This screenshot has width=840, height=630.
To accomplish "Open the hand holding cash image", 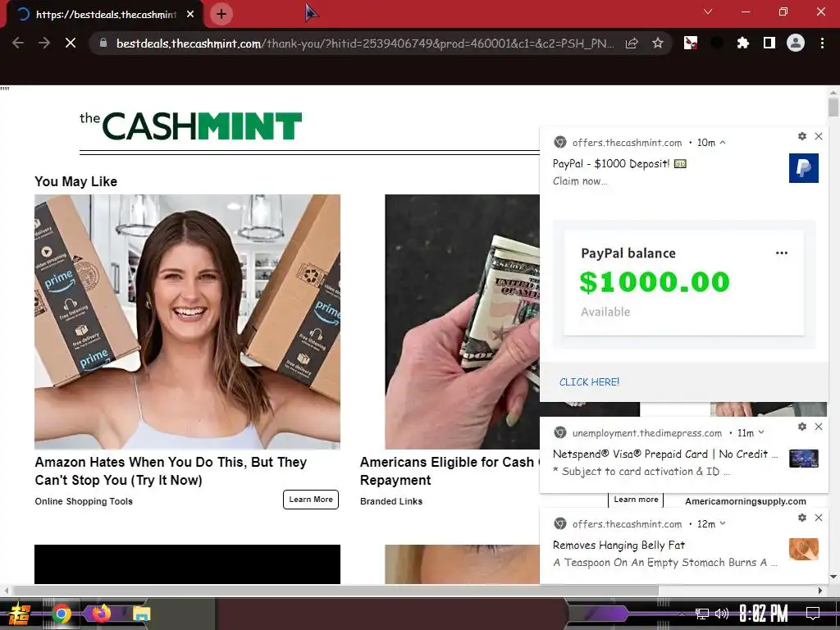I will (463, 322).
